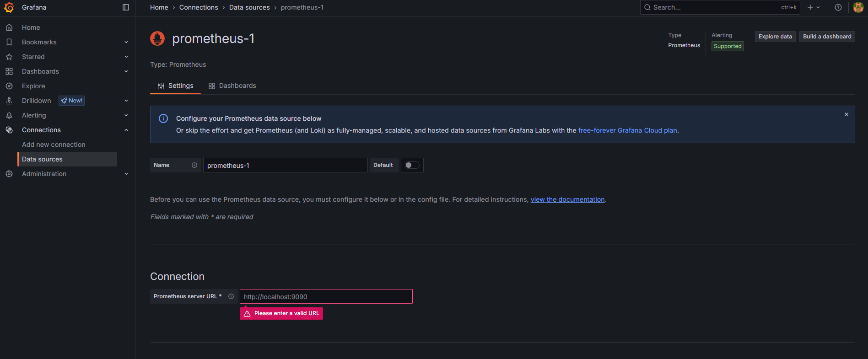868x359 pixels.
Task: Expand the Dashboards section chevron
Action: (126, 71)
